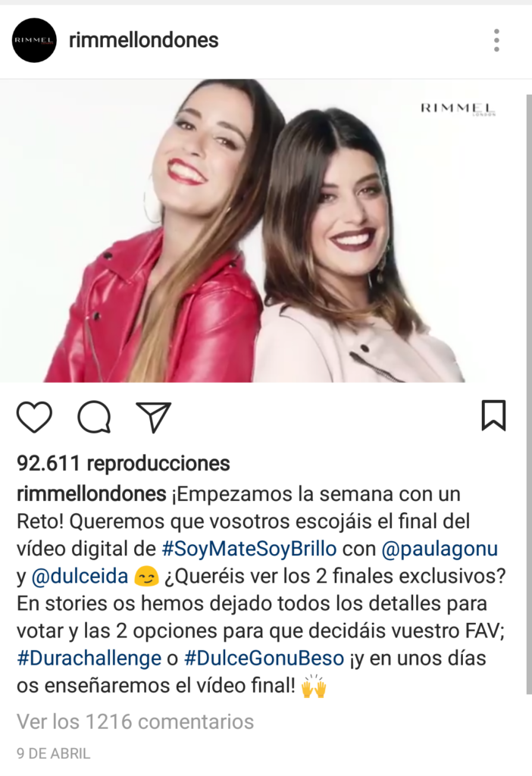Click the vertical scrollbar on the right edge
This screenshot has height=776, width=532.
pyautogui.click(x=528, y=394)
